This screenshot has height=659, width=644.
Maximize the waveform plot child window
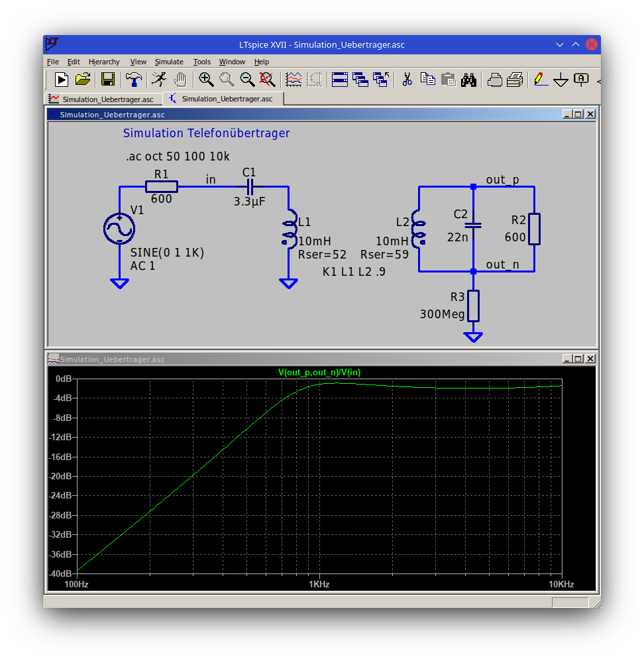pyautogui.click(x=578, y=359)
